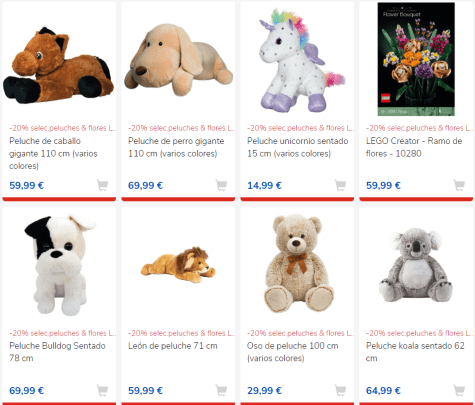Open Peluche unicornio sentado 15 cm link
The width and height of the screenshot is (475, 405).
point(297,147)
